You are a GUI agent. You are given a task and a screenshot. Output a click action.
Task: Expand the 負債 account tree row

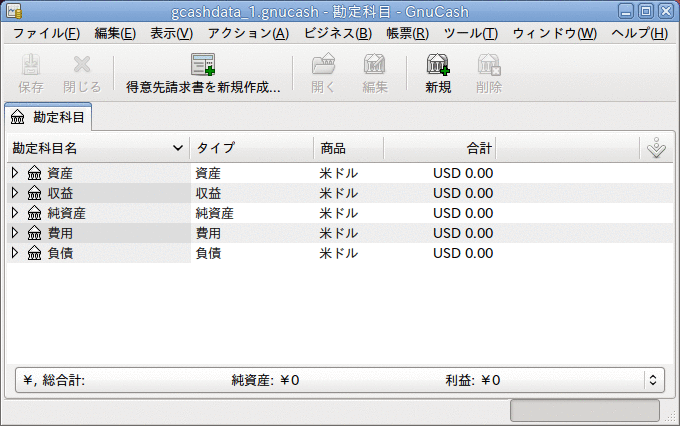tap(15, 252)
